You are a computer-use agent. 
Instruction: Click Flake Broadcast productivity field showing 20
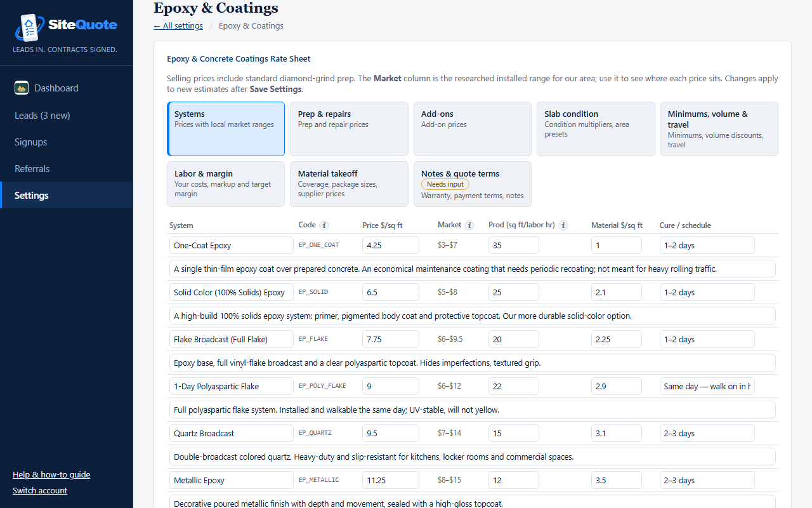click(514, 340)
